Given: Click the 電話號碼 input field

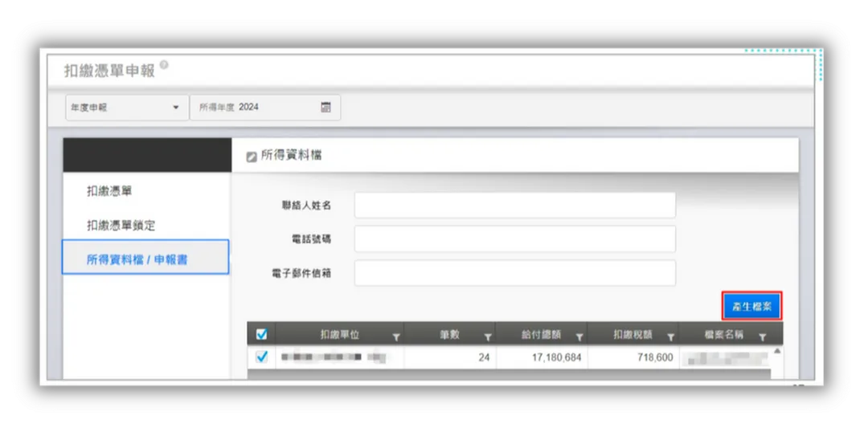Looking at the screenshot, I should [515, 239].
